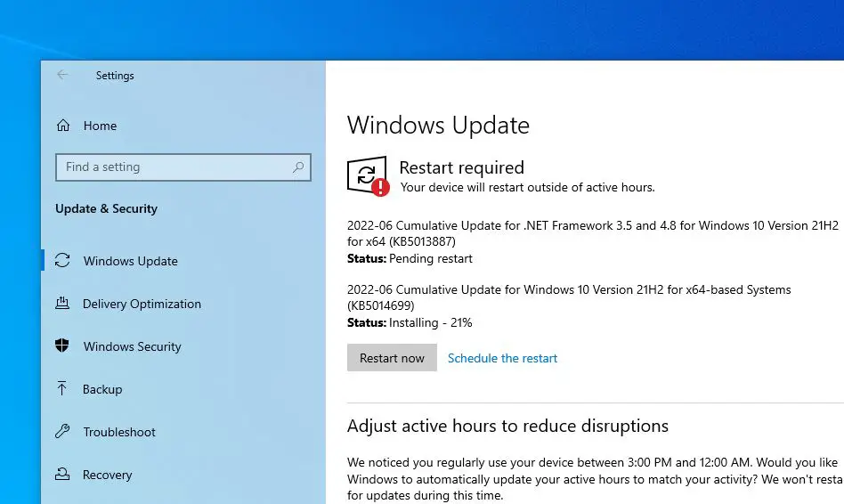844x504 pixels.
Task: Click the search magnifier icon
Action: (297, 167)
